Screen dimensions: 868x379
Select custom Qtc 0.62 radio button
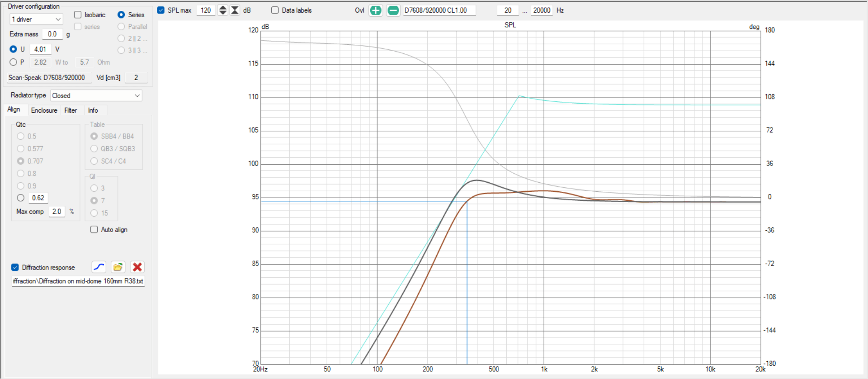pos(20,198)
